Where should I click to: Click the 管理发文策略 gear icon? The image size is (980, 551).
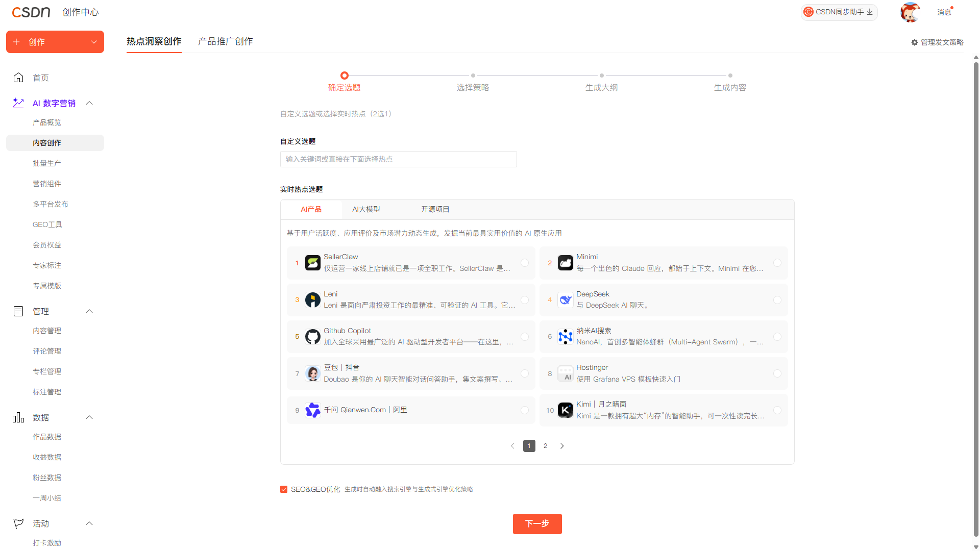tap(915, 42)
